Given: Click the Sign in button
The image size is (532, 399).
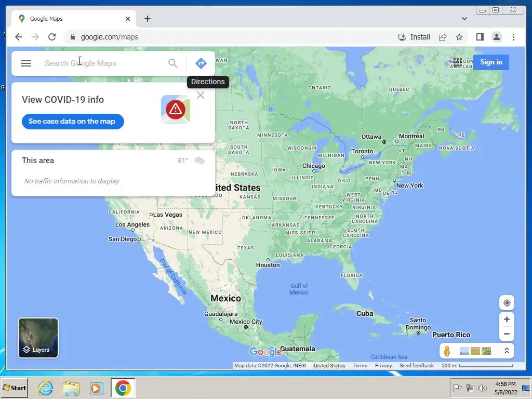Looking at the screenshot, I should [x=491, y=62].
